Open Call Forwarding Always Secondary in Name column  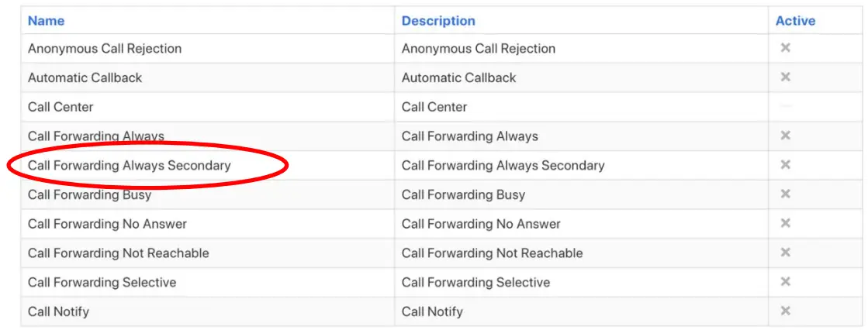coord(130,165)
